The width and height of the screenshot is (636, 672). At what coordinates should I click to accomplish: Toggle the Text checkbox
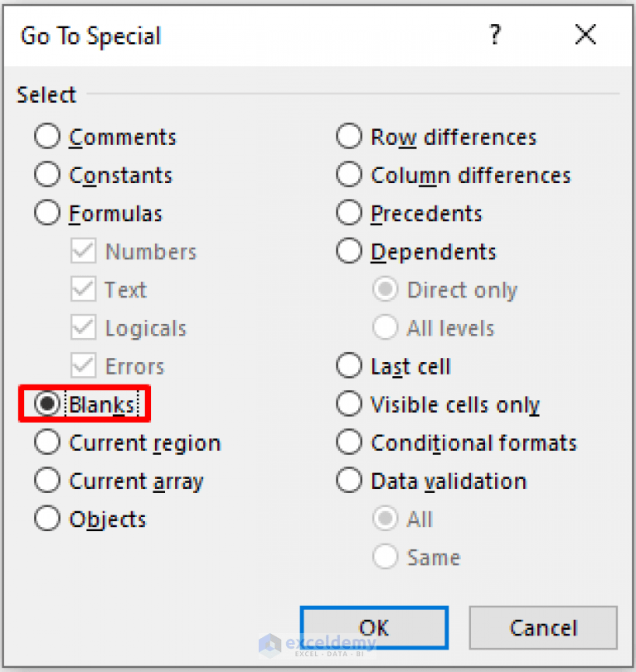83,289
